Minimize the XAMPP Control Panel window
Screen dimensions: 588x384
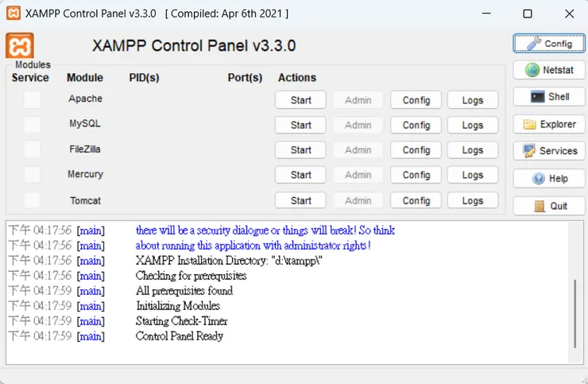(x=486, y=14)
